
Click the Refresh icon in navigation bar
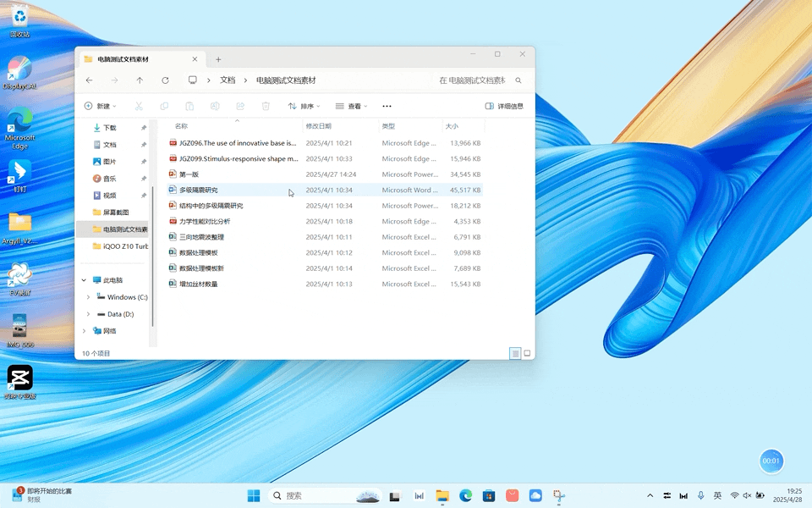click(165, 80)
